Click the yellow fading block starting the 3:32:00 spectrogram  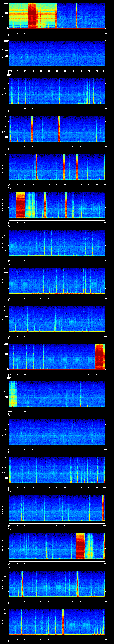[13, 394]
